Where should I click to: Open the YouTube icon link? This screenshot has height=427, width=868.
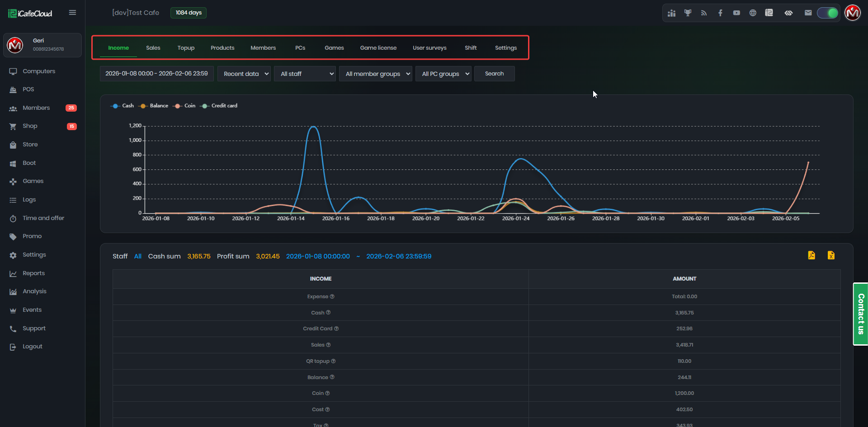point(736,13)
